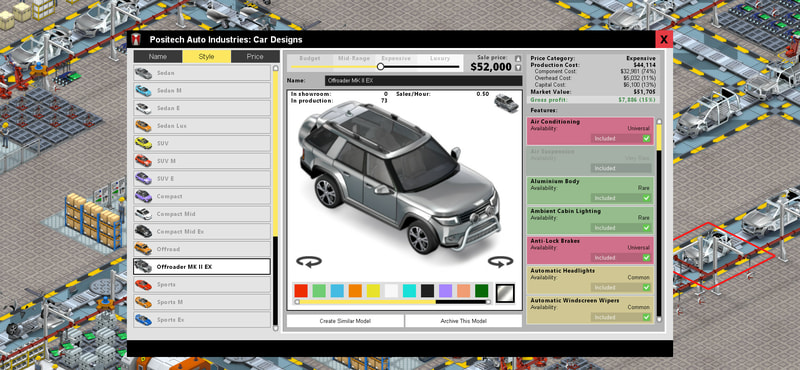Click the blue Sports Ex car icon

click(x=143, y=319)
